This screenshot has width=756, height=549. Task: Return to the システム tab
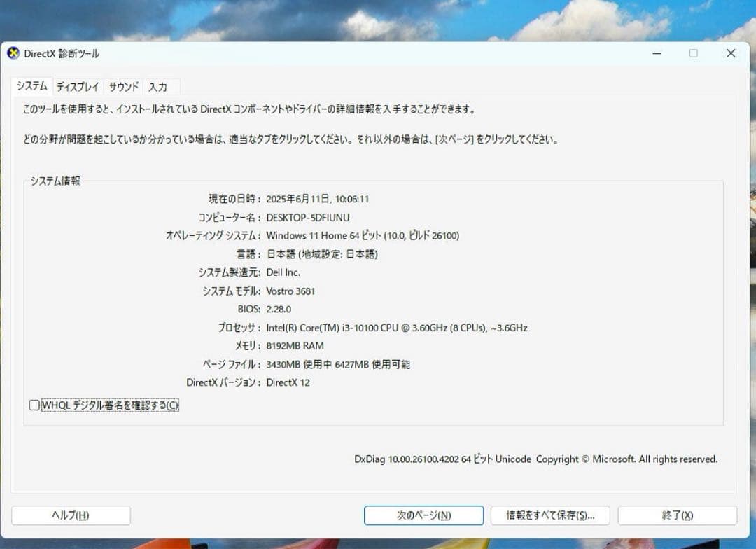point(31,87)
